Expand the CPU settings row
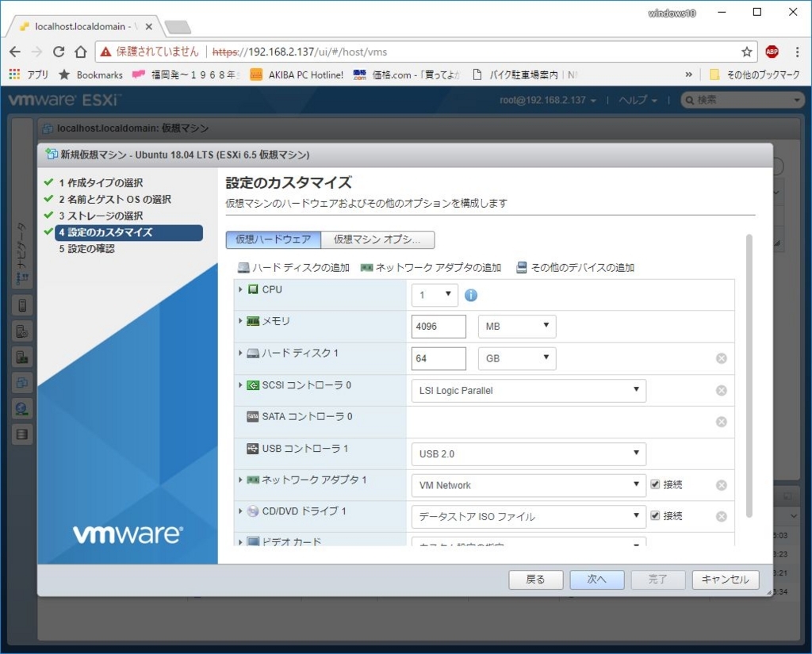 (240, 289)
